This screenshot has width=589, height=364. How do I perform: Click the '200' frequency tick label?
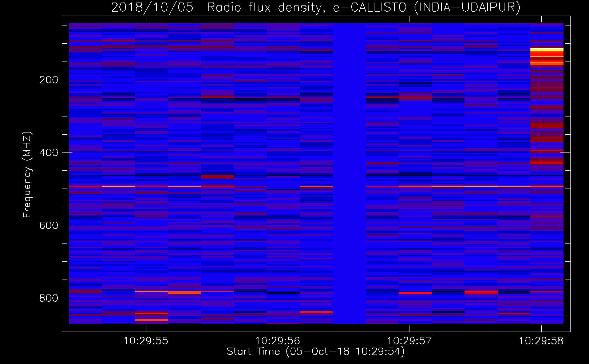tap(48, 80)
